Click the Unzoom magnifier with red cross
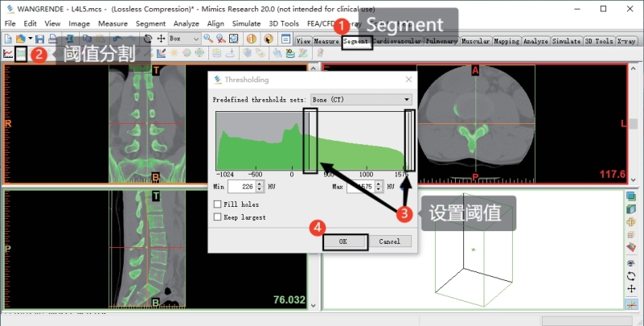Screen dimensions: 644x326 (x=221, y=39)
